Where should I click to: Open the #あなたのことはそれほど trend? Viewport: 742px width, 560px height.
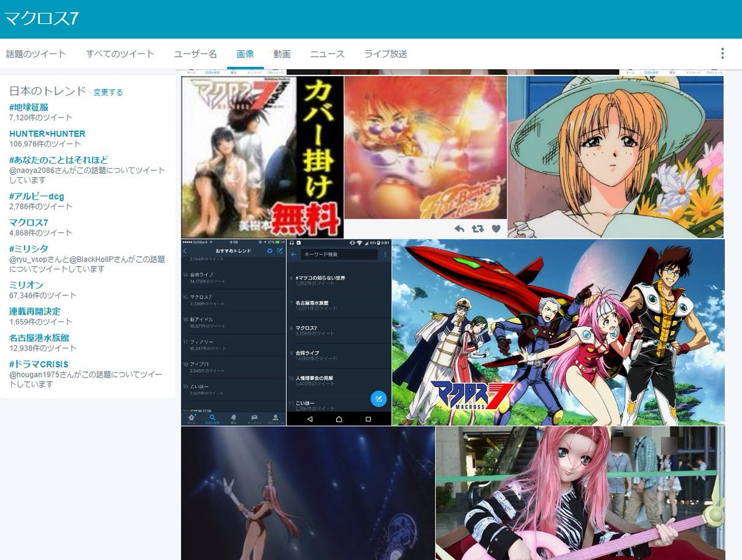[59, 160]
